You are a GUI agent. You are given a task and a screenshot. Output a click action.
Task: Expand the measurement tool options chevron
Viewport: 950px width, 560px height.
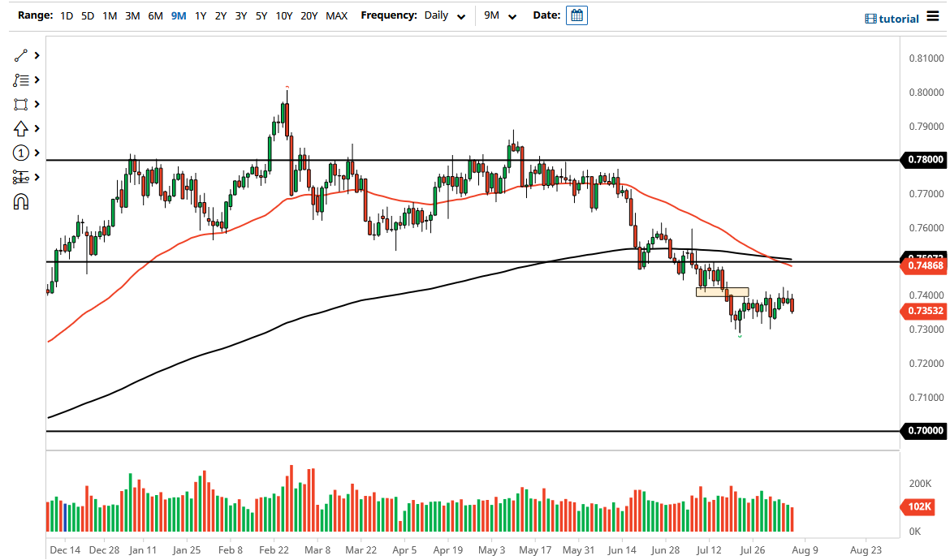click(37, 177)
